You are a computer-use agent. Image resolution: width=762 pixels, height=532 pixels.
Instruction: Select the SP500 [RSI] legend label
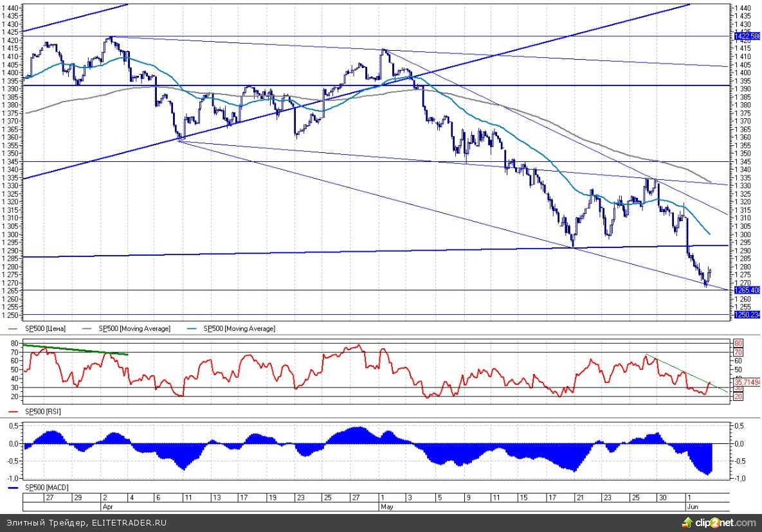[x=43, y=411]
